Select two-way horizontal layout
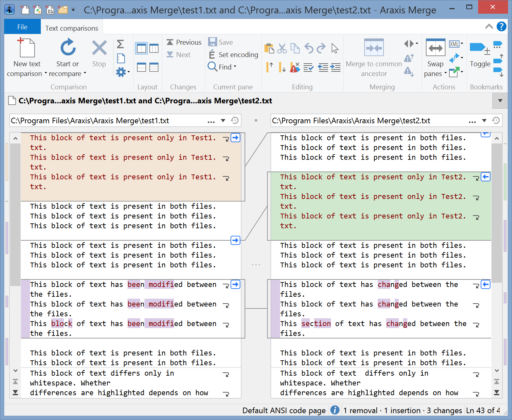The width and height of the screenshot is (512, 420). click(x=142, y=67)
